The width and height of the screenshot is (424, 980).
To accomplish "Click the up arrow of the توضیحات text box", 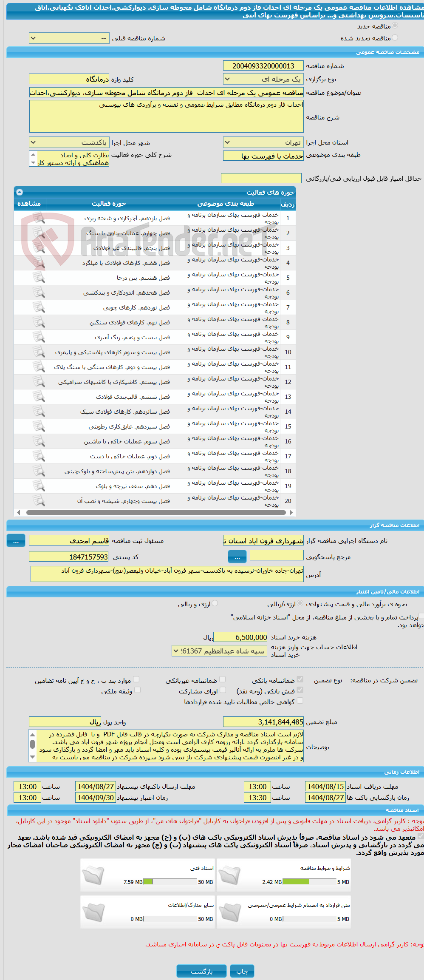I will pos(32,734).
